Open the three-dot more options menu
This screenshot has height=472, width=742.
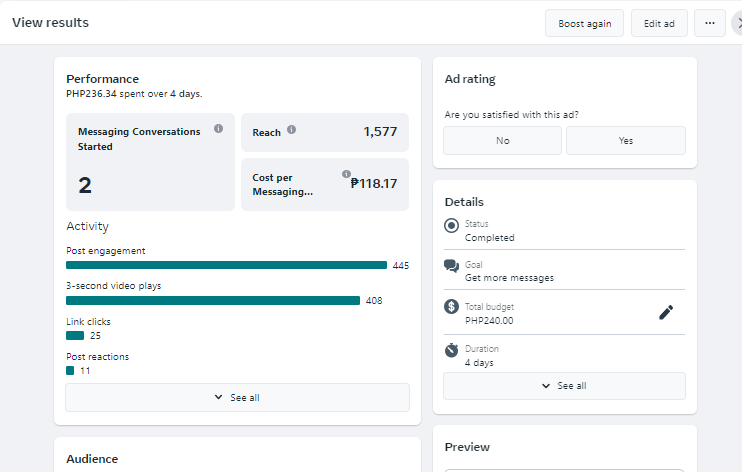tap(709, 23)
